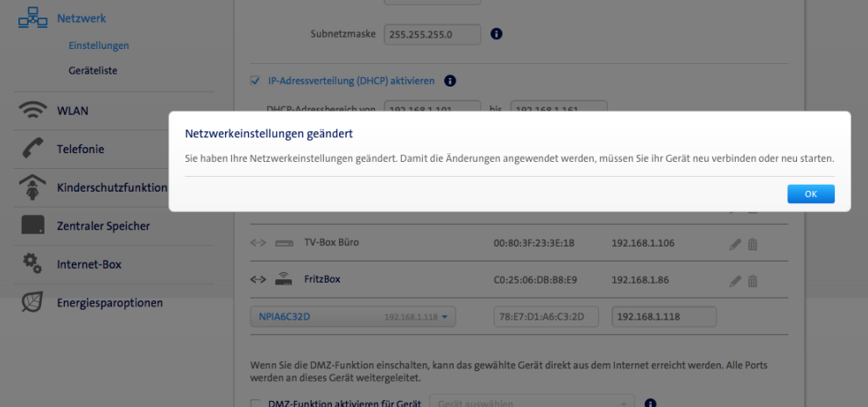Screen dimensions: 868x407
Task: Expand the Gerät auswählen DMZ dropdown
Action: [x=532, y=403]
